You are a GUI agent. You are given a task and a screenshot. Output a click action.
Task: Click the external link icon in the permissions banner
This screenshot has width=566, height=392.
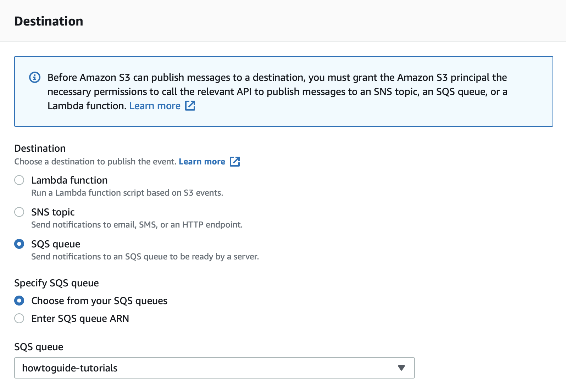click(190, 106)
